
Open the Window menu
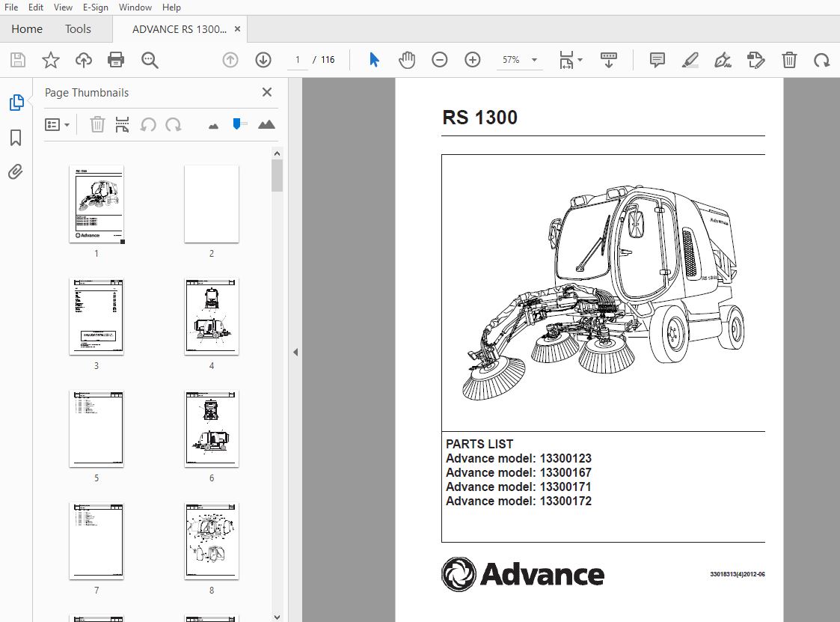pyautogui.click(x=135, y=7)
